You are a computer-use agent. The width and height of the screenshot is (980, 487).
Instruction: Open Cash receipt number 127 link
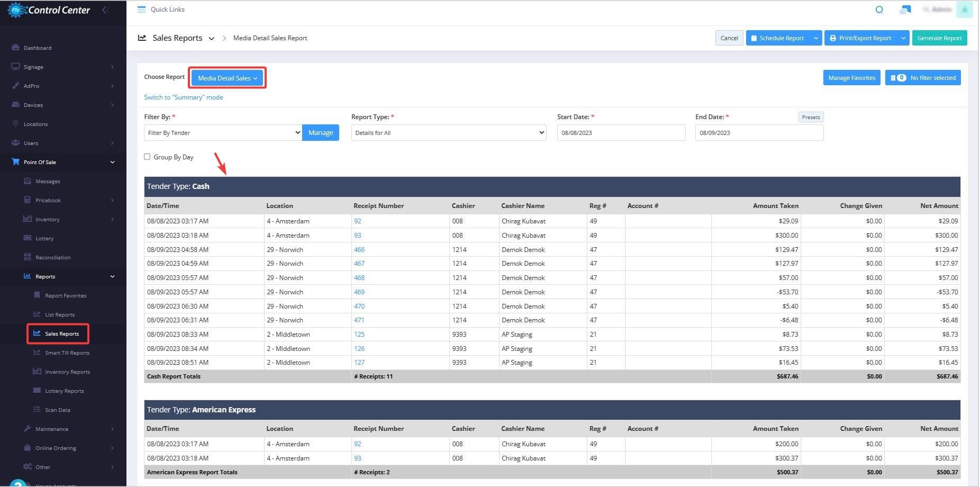click(x=359, y=362)
